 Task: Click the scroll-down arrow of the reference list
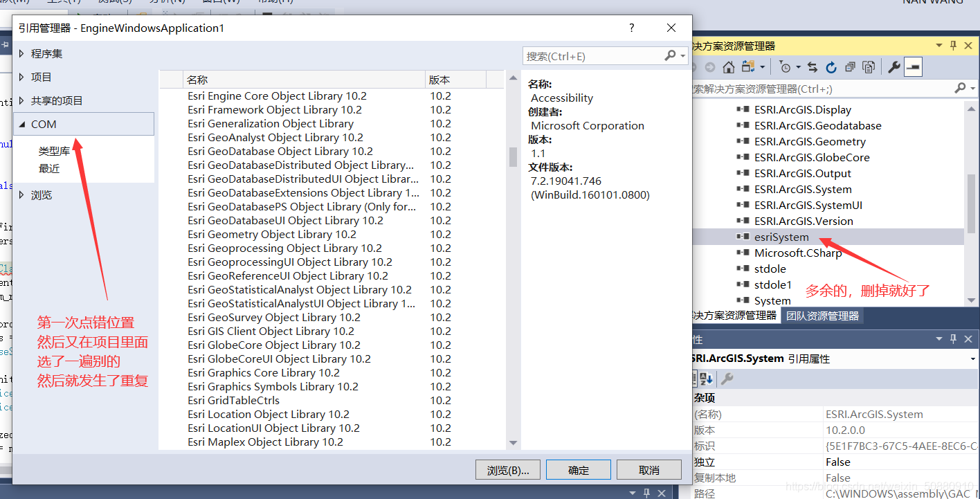(513, 442)
